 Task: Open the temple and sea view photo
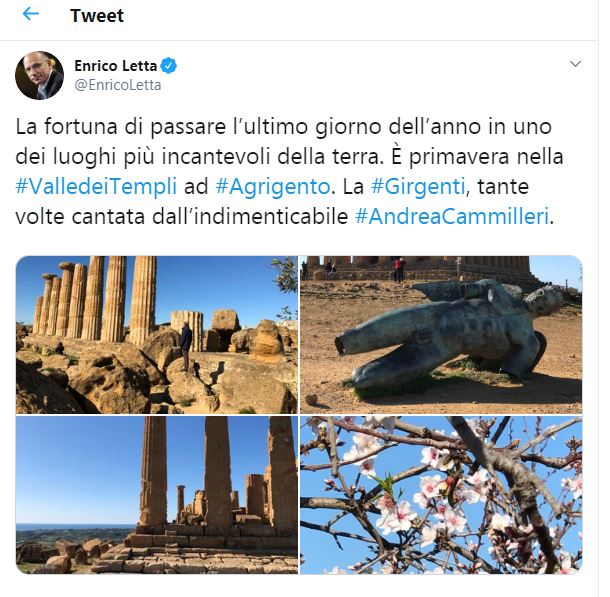(157, 495)
